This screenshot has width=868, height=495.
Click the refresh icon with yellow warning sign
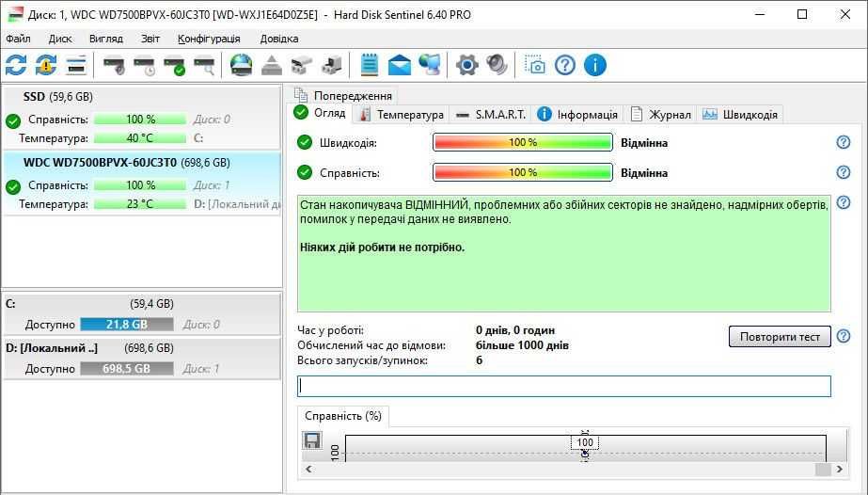(46, 65)
